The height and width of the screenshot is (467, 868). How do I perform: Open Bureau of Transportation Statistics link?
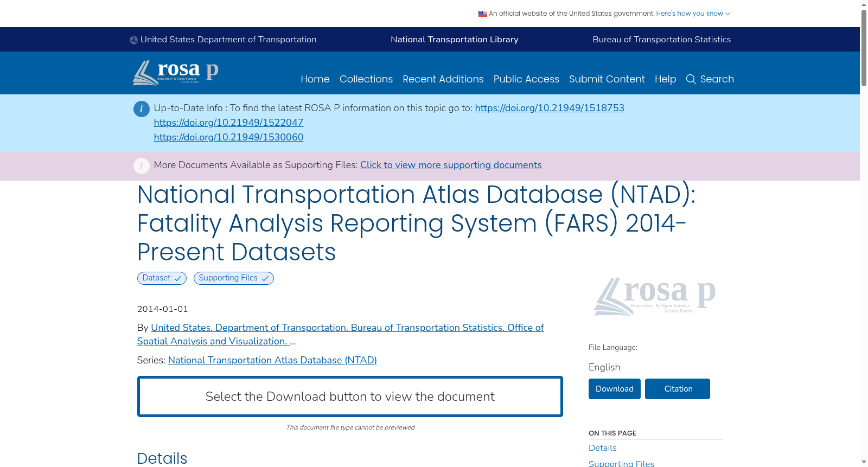662,40
